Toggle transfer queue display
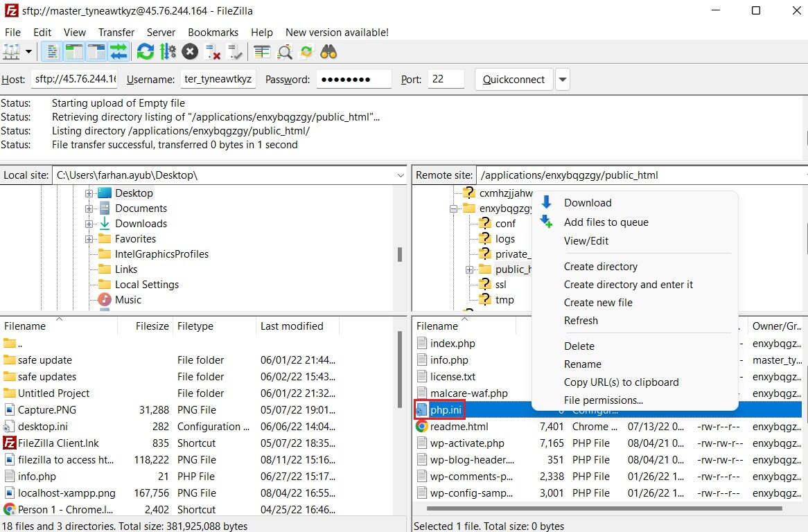 pyautogui.click(x=118, y=51)
